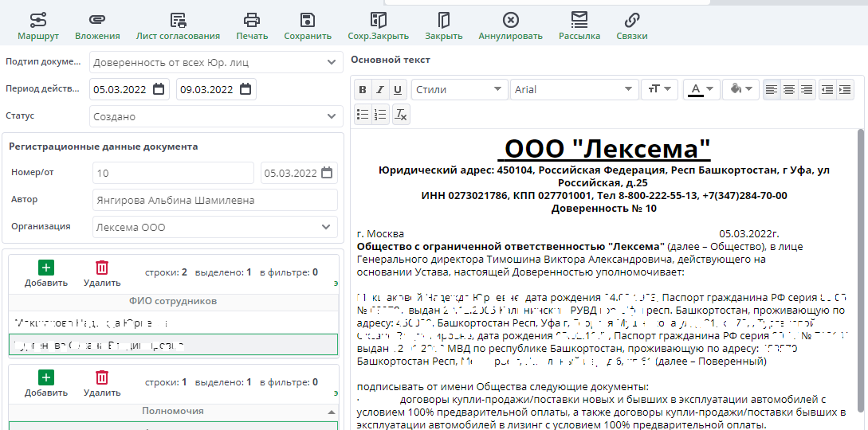Open the Связи links icon
Screen dimensions: 868x430
point(632,26)
